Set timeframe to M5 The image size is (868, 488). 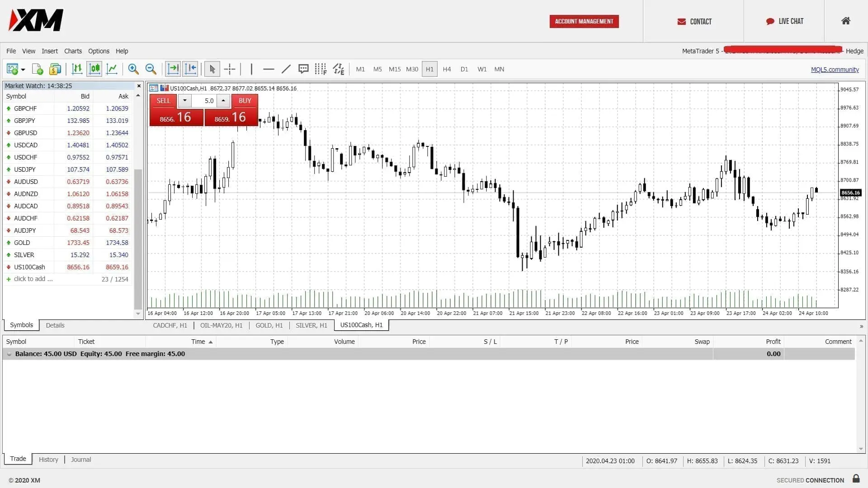(377, 69)
